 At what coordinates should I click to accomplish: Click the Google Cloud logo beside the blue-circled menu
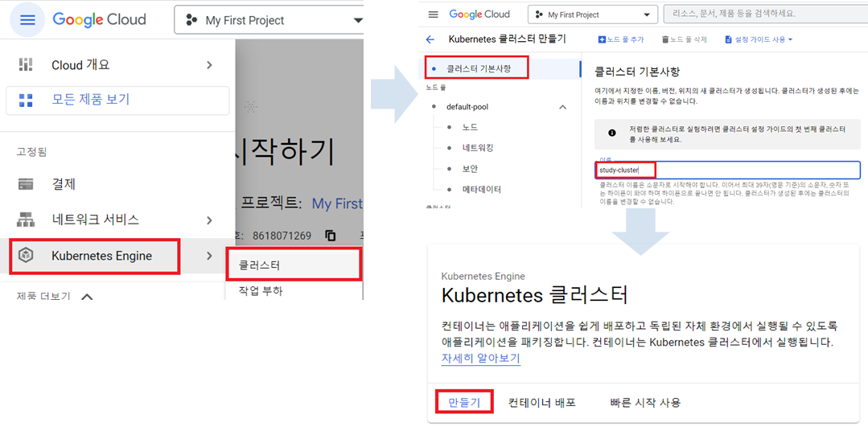pyautogui.click(x=100, y=20)
